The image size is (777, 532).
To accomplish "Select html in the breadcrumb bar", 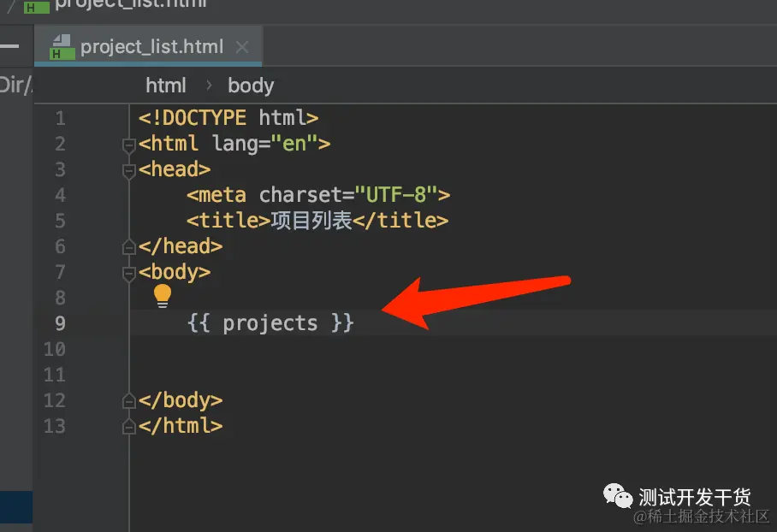I will (166, 86).
